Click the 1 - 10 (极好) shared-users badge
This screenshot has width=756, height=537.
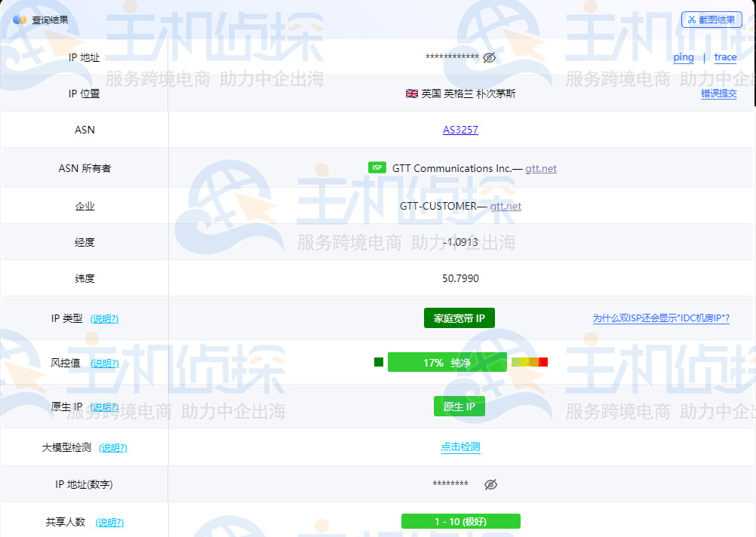(461, 521)
